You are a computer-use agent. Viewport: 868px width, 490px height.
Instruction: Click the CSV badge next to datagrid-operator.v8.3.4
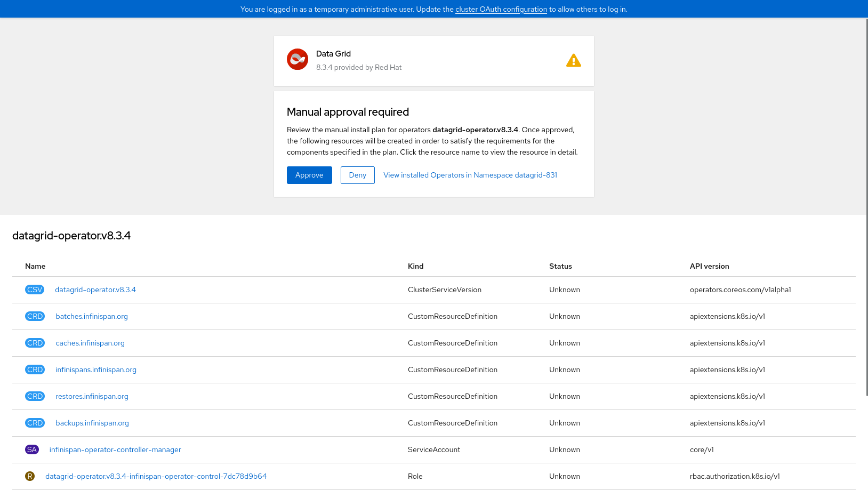click(x=35, y=290)
